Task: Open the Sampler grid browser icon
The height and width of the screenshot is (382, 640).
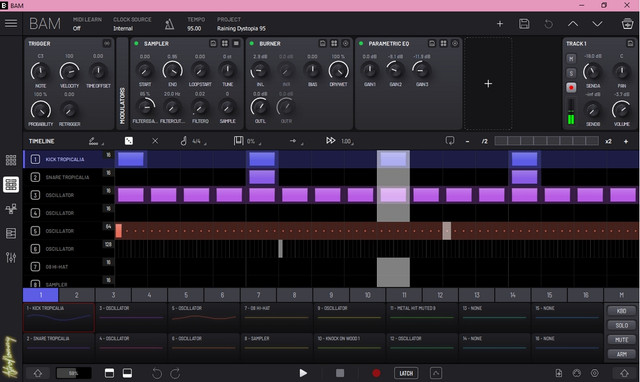Action: [x=224, y=43]
